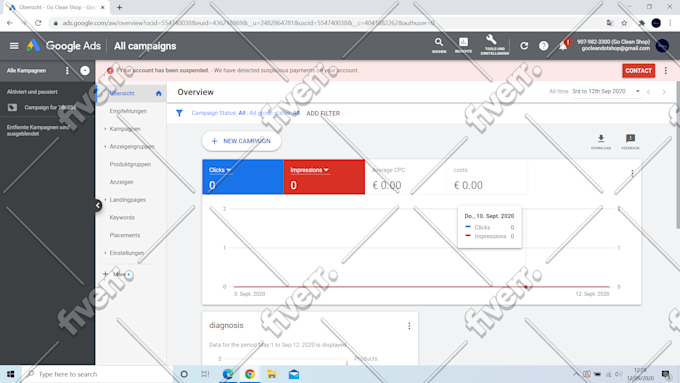Go to the previous date range
Viewport: 680px width, 383px height.
pos(649,92)
